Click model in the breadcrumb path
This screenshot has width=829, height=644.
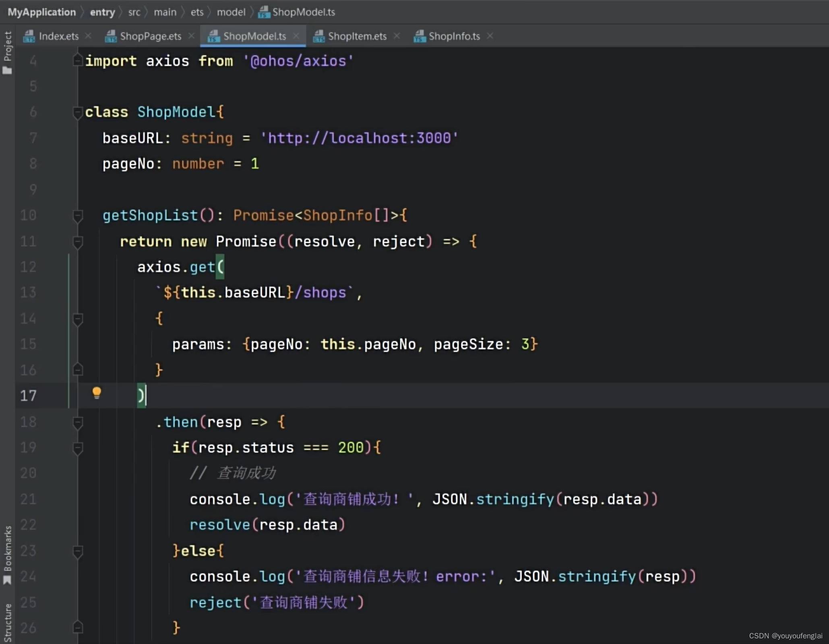(231, 12)
